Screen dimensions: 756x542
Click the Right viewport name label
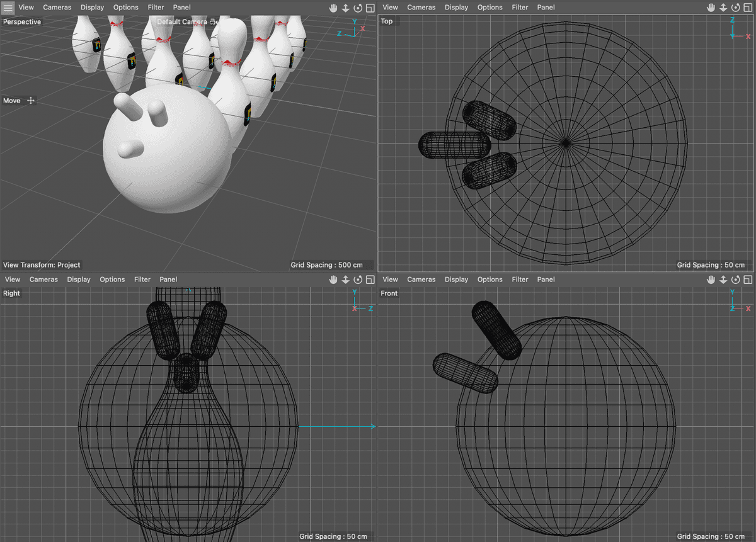point(11,293)
